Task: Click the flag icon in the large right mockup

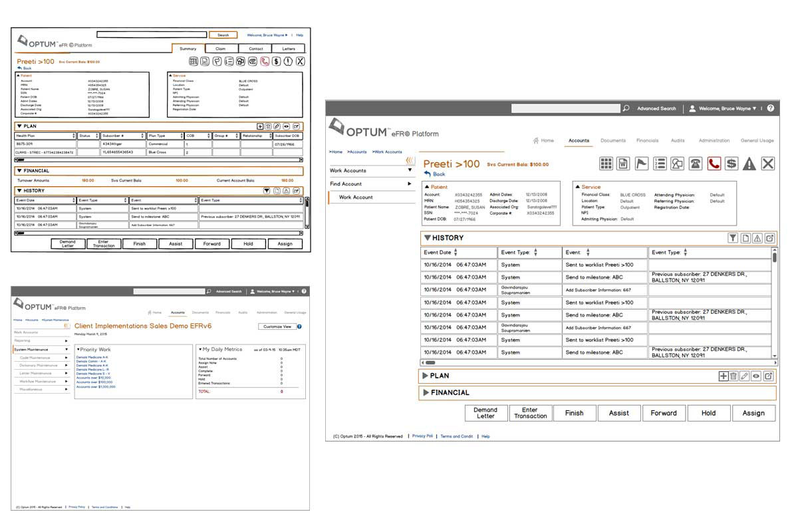Action: point(642,164)
